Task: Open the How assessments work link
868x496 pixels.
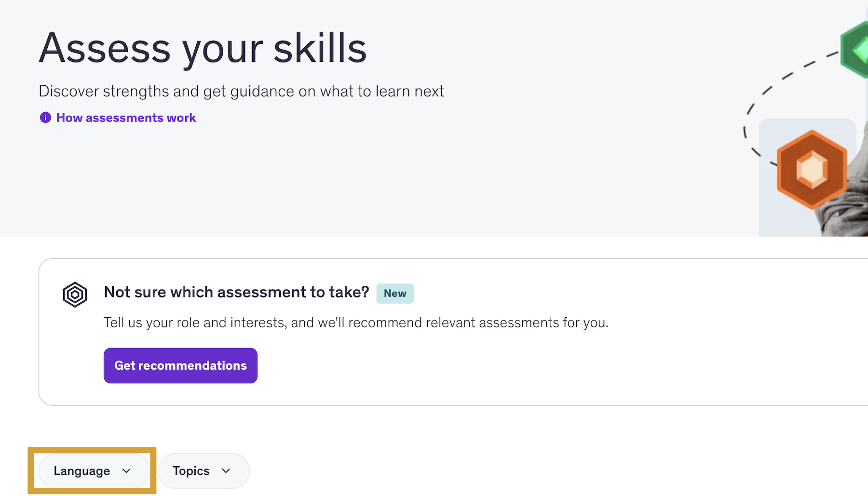Action: tap(126, 118)
